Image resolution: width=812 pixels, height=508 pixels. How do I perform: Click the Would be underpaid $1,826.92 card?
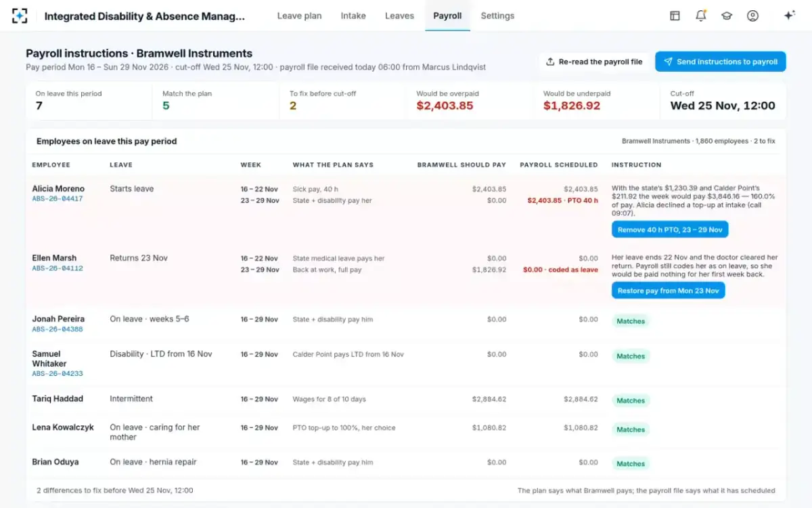(x=597, y=101)
